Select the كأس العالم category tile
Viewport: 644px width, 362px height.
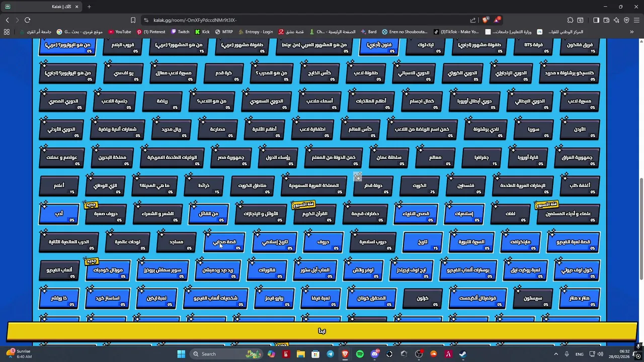click(360, 129)
